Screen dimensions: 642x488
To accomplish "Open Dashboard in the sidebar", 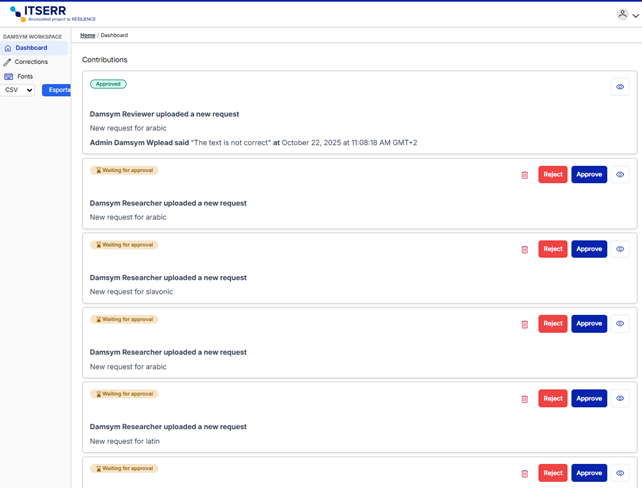I will pos(31,48).
